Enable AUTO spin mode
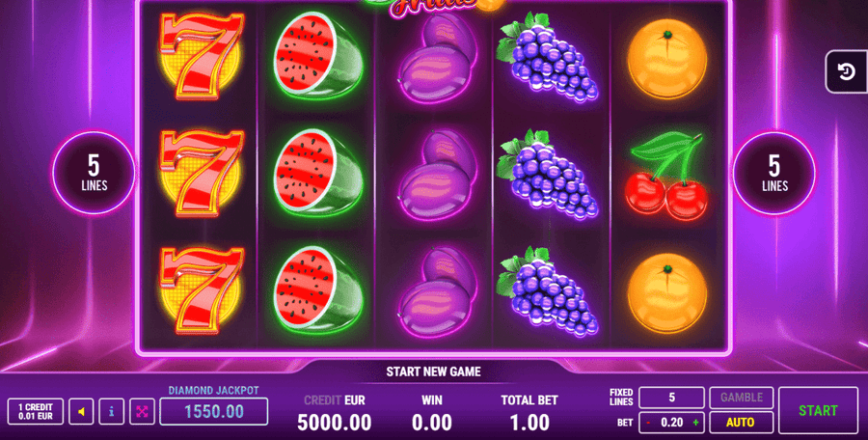The width and height of the screenshot is (868, 440). click(x=741, y=423)
